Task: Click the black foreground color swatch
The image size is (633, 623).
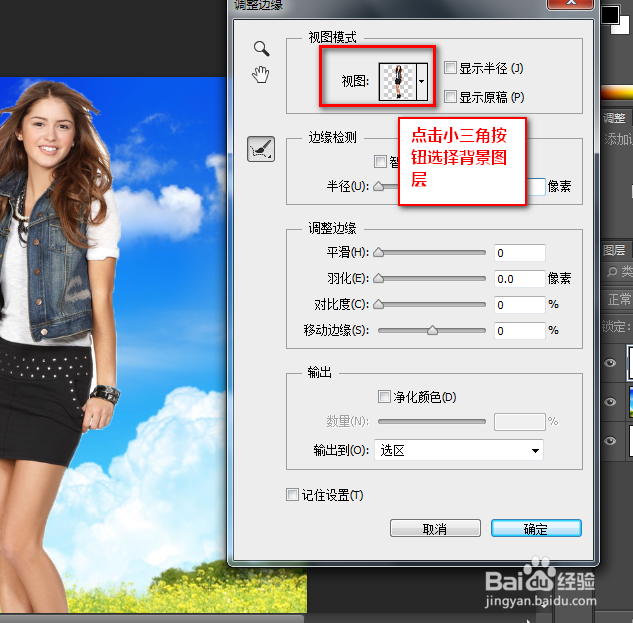Action: 609,14
